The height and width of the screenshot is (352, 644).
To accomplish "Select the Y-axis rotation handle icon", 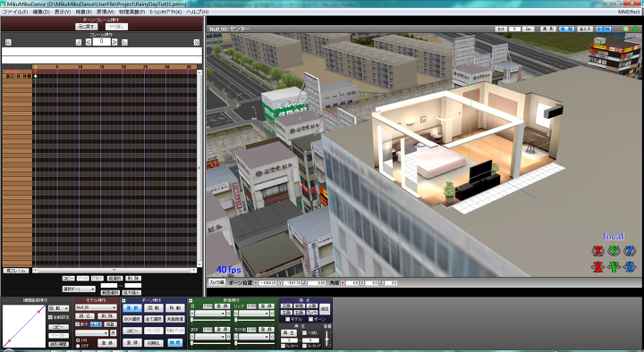I will click(x=614, y=251).
